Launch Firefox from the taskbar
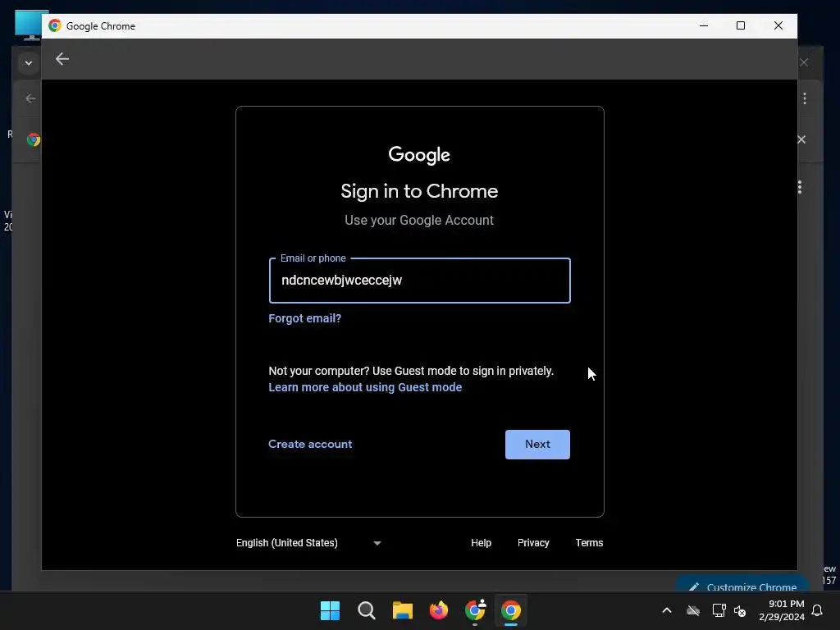The height and width of the screenshot is (630, 840). tap(439, 610)
